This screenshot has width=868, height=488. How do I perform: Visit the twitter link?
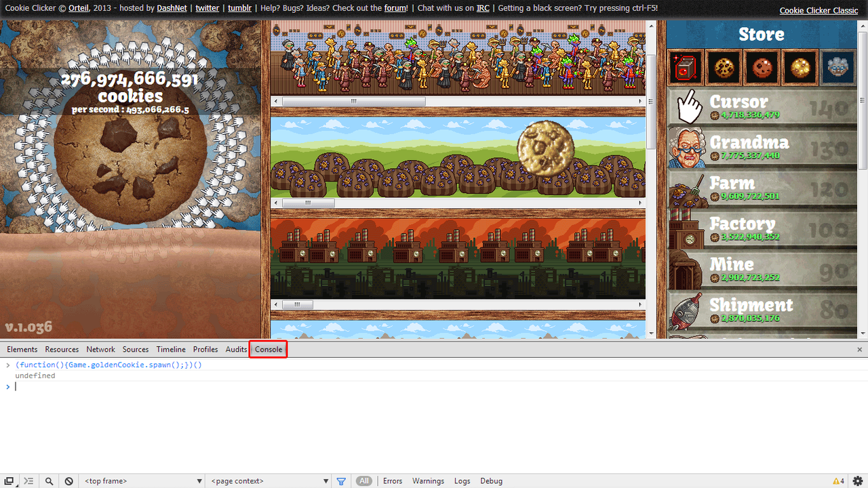pyautogui.click(x=208, y=8)
